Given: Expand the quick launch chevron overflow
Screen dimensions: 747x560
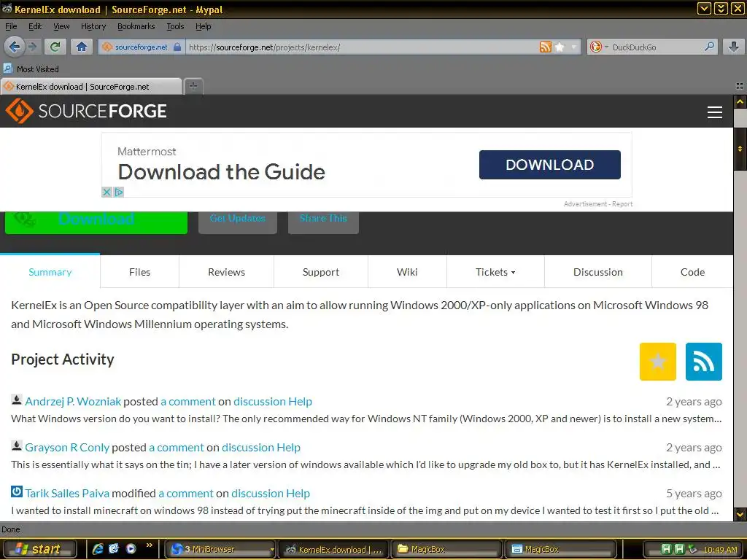Looking at the screenshot, I should click(149, 545).
